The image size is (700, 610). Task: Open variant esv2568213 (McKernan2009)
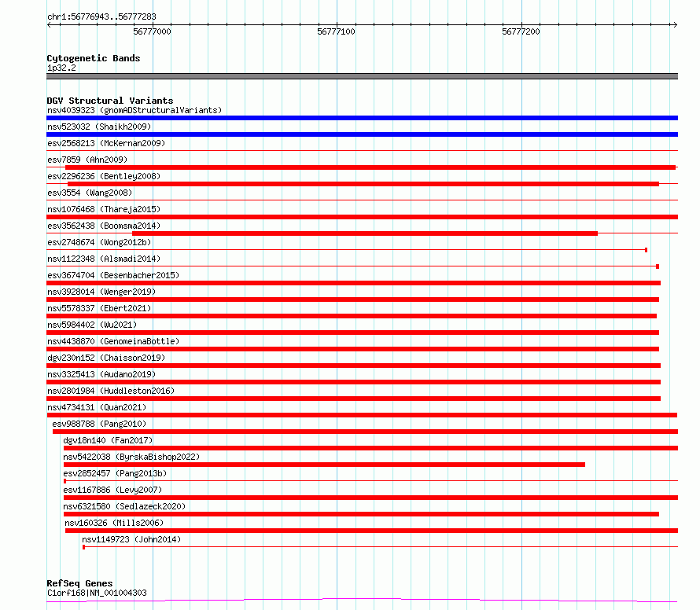tap(106, 143)
